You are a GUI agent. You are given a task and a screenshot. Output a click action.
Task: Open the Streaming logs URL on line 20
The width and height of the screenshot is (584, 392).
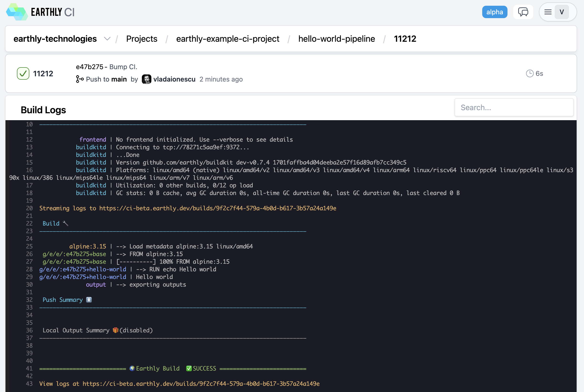pyautogui.click(x=217, y=208)
